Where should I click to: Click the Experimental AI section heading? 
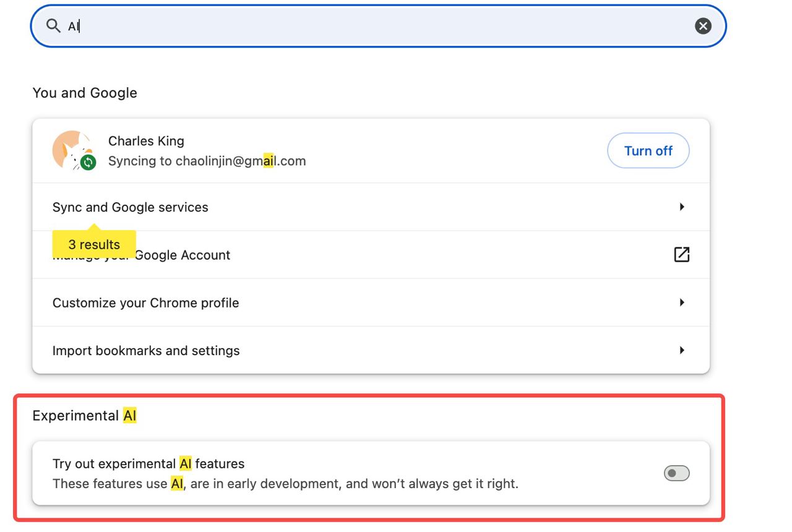pos(84,416)
